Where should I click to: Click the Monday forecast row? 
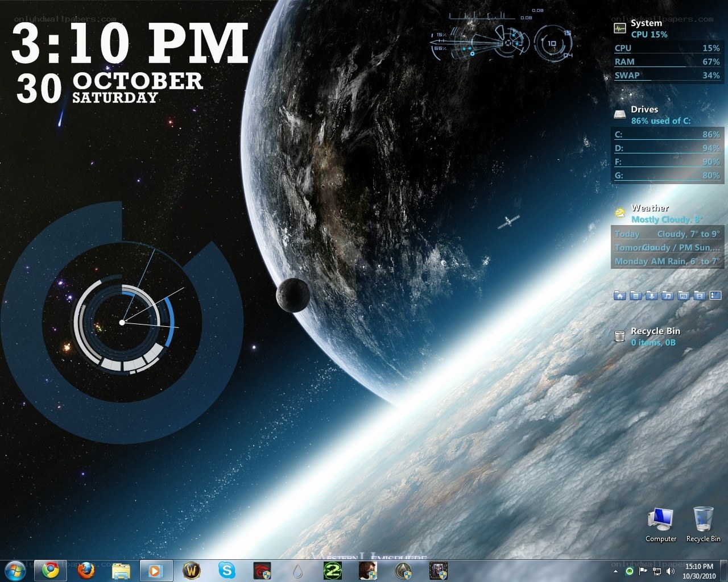click(x=667, y=261)
